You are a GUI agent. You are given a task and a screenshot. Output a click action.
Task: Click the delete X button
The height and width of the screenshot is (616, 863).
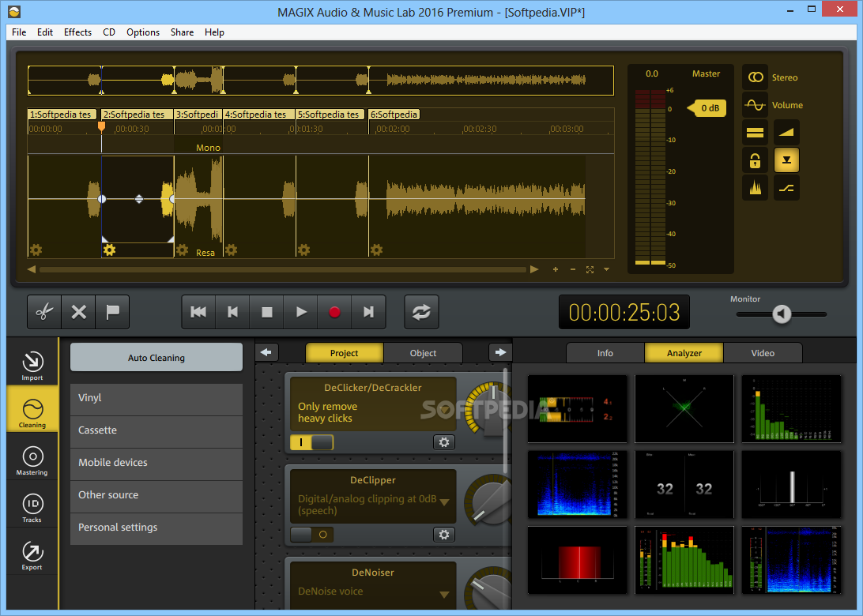point(79,312)
